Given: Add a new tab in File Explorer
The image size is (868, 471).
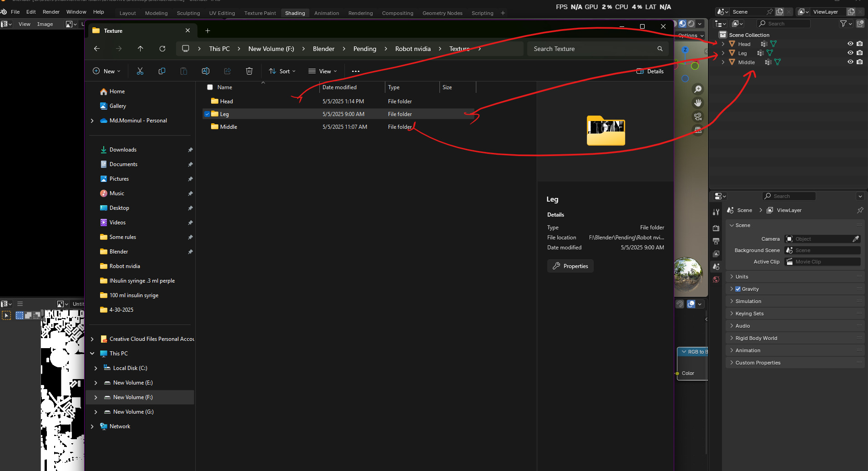Looking at the screenshot, I should click(x=207, y=30).
